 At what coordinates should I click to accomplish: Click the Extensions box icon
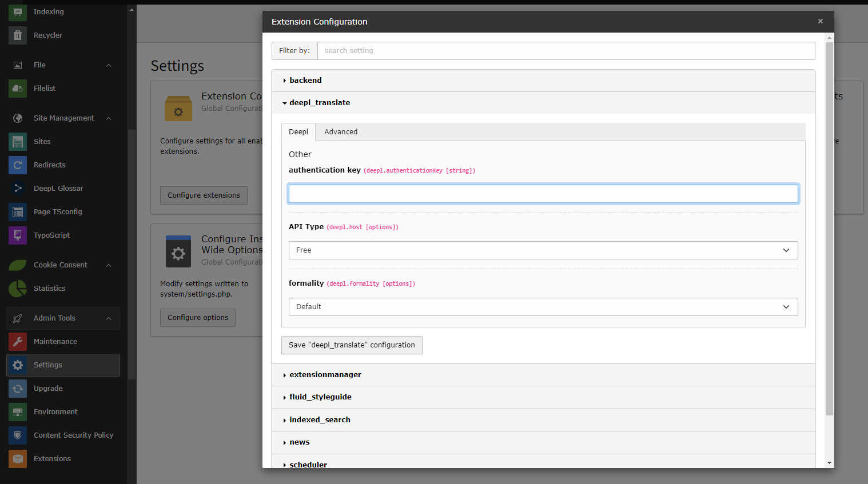click(18, 458)
